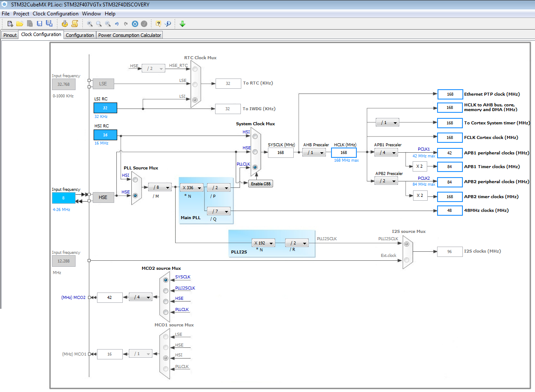
Task: Open the APB1 Prescaler /4 dropdown
Action: [386, 152]
